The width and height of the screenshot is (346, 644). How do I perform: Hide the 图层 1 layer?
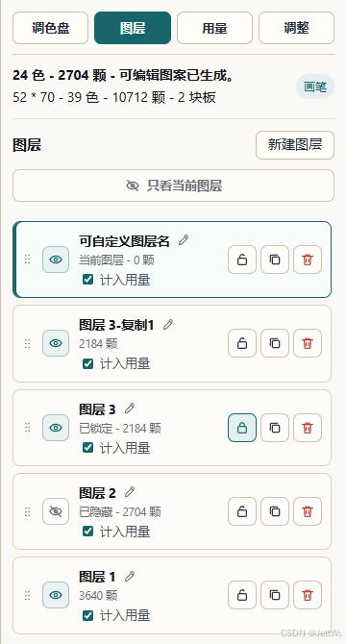point(56,595)
